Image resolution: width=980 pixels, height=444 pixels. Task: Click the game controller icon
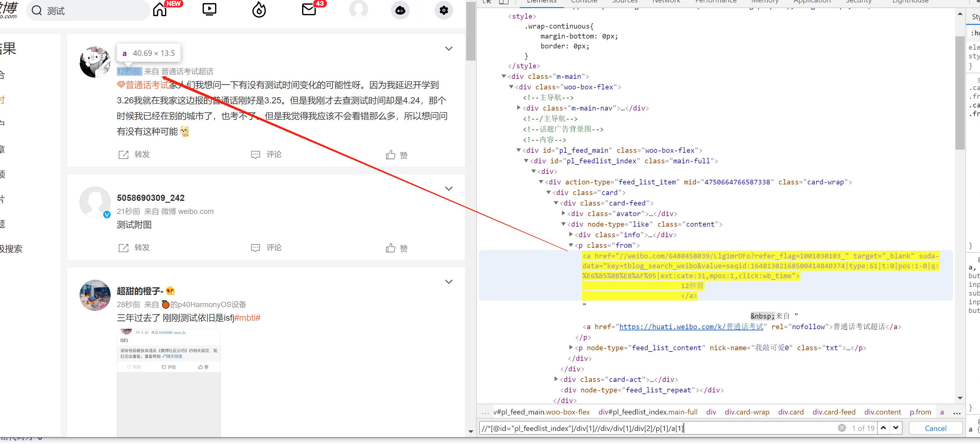400,10
